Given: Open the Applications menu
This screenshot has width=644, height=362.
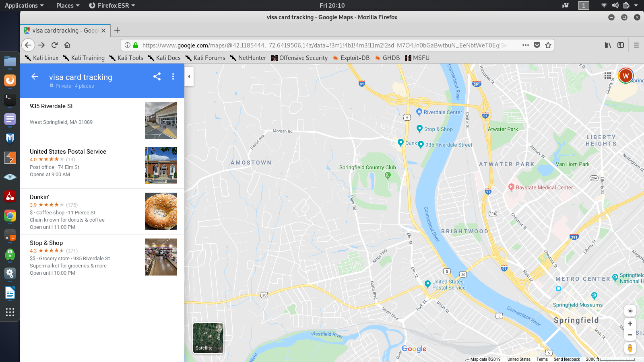Looking at the screenshot, I should pyautogui.click(x=24, y=5).
